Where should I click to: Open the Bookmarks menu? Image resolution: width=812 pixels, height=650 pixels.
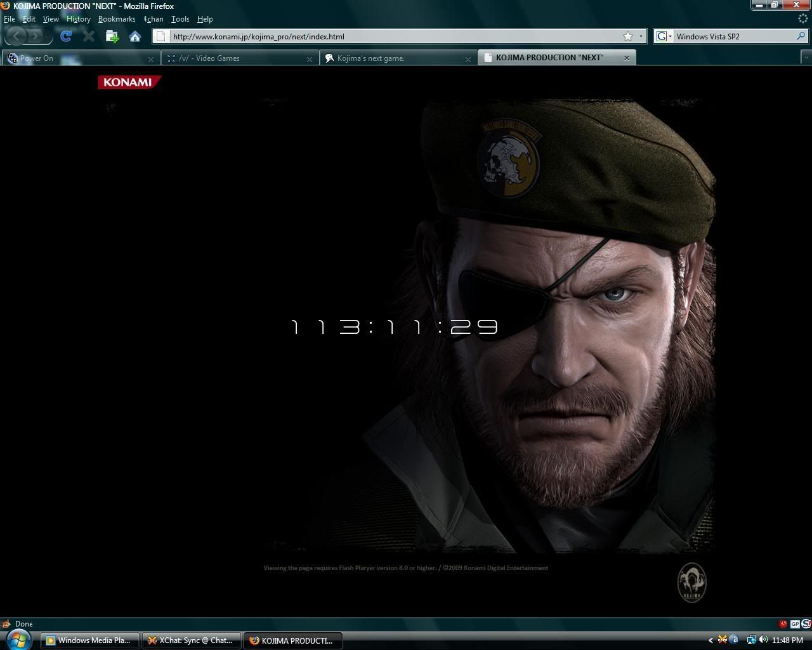117,19
